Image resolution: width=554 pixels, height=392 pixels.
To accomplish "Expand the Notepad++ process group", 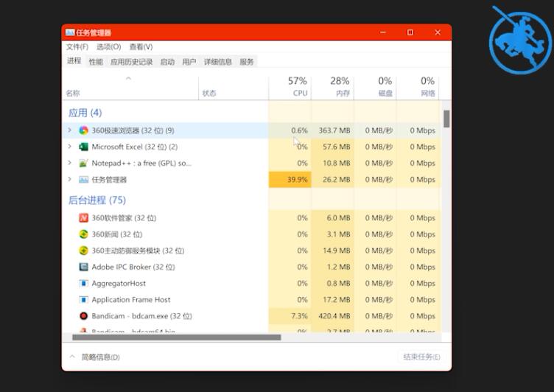I will pyautogui.click(x=69, y=163).
